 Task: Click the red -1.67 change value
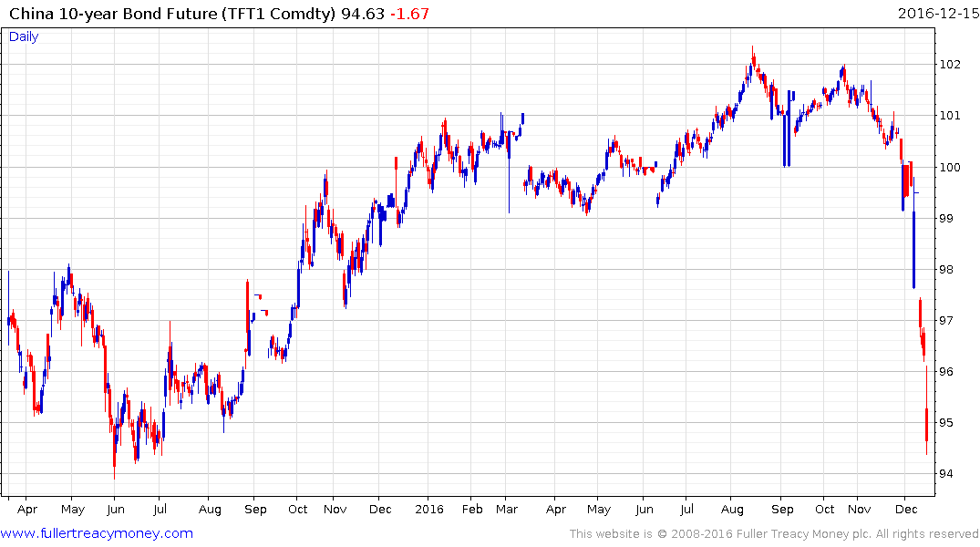click(x=409, y=14)
